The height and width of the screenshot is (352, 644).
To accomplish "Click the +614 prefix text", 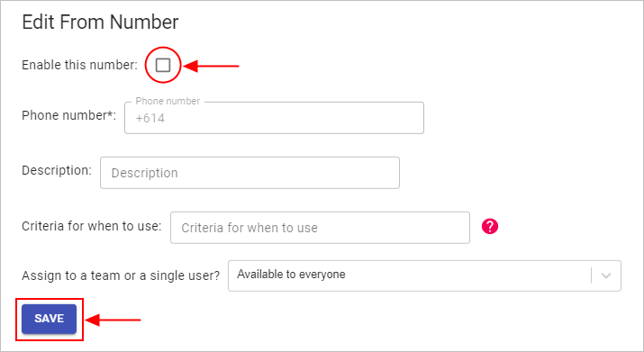I will point(150,118).
